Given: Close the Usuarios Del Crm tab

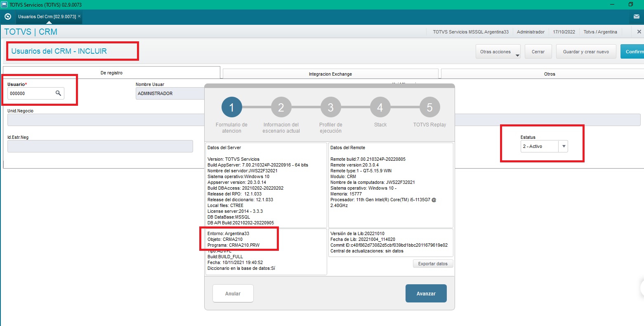Looking at the screenshot, I should click(x=79, y=17).
